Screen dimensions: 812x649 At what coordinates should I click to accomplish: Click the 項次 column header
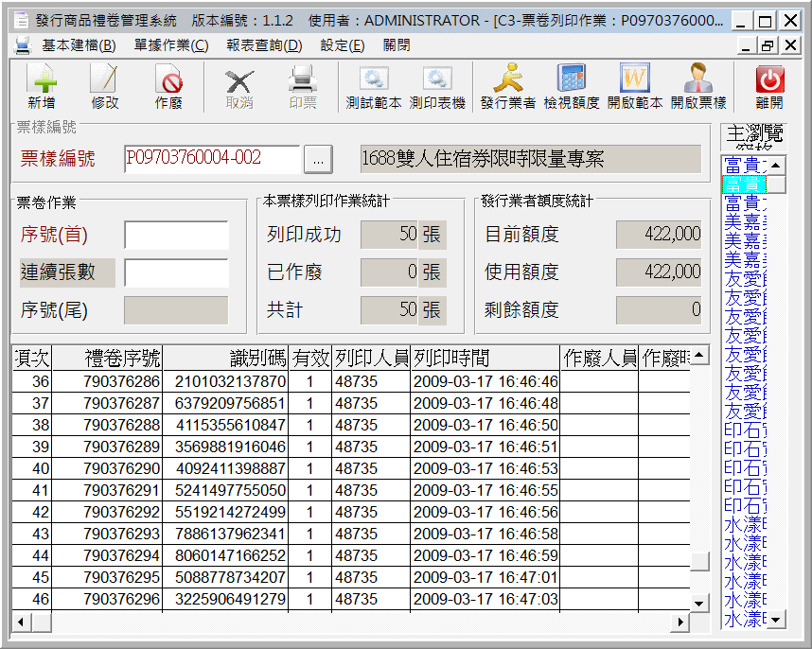tap(32, 358)
